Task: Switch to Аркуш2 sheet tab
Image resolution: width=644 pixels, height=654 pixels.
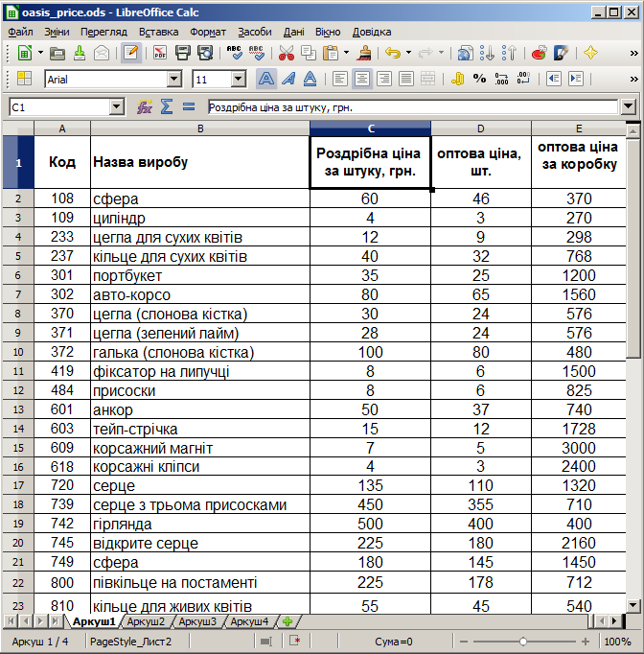Action: [x=146, y=621]
